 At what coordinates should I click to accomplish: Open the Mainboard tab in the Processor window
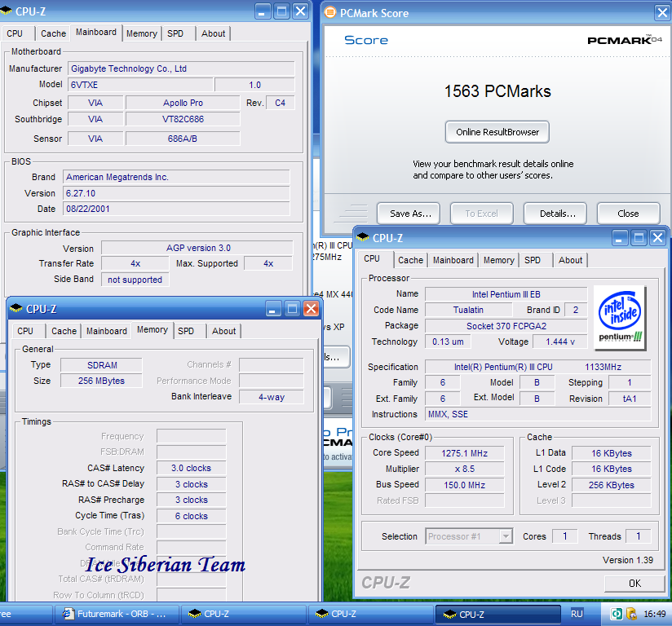pos(453,260)
